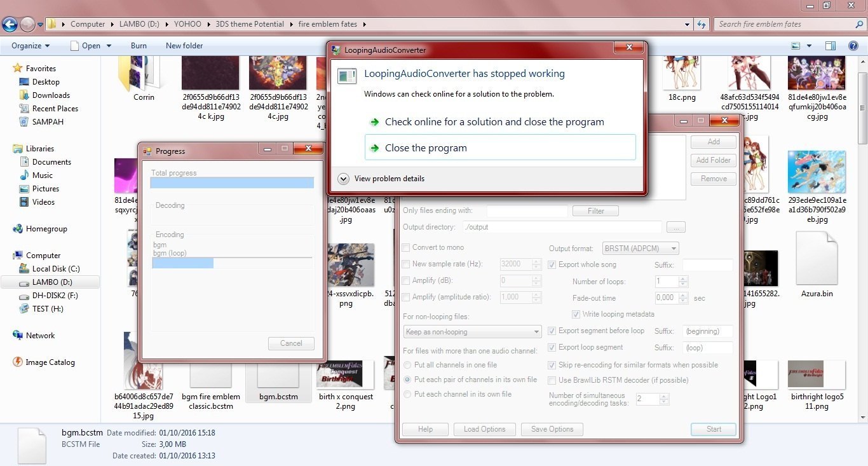Click Cancel in the Progress window
868x466 pixels.
[x=291, y=343]
